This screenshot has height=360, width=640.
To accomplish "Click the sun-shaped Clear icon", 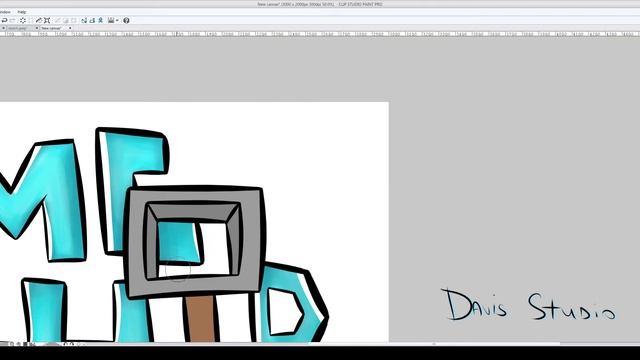I will 22,20.
